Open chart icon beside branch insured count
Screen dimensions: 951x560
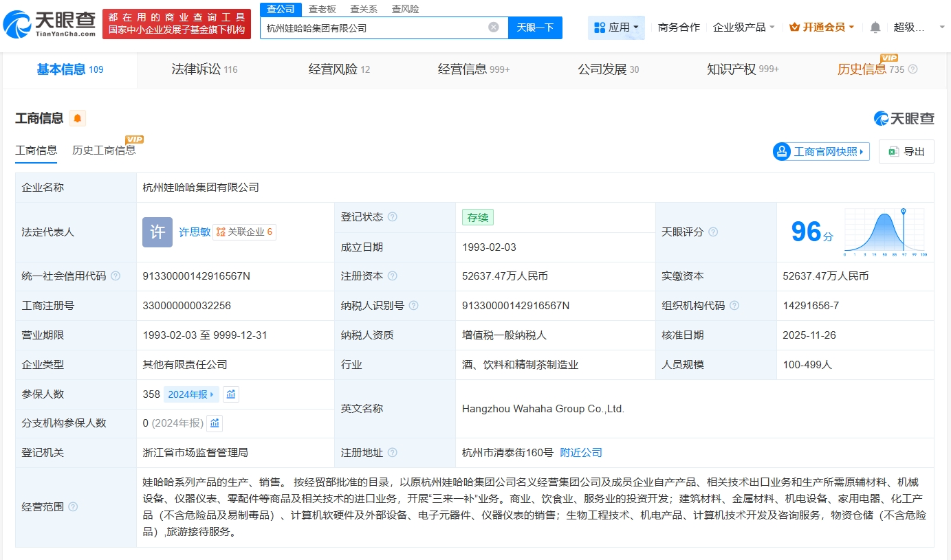[215, 423]
